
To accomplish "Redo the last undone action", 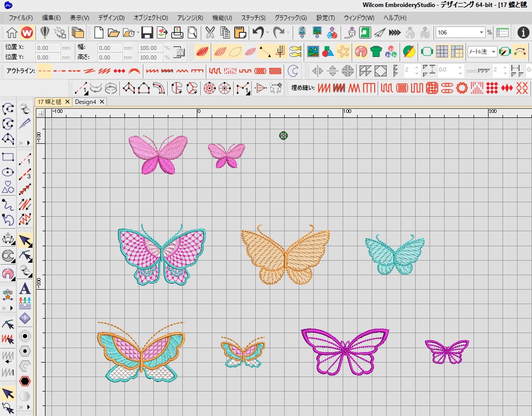I will [x=279, y=32].
